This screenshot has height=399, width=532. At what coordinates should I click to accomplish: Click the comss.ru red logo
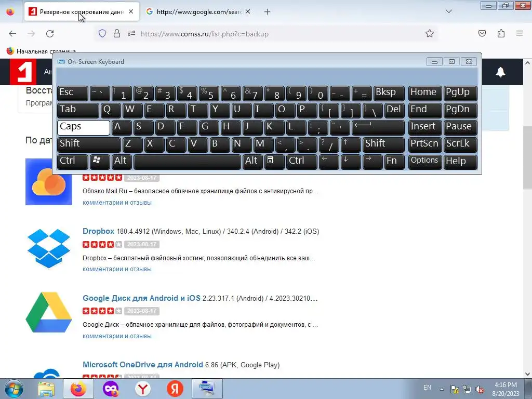[x=23, y=72]
